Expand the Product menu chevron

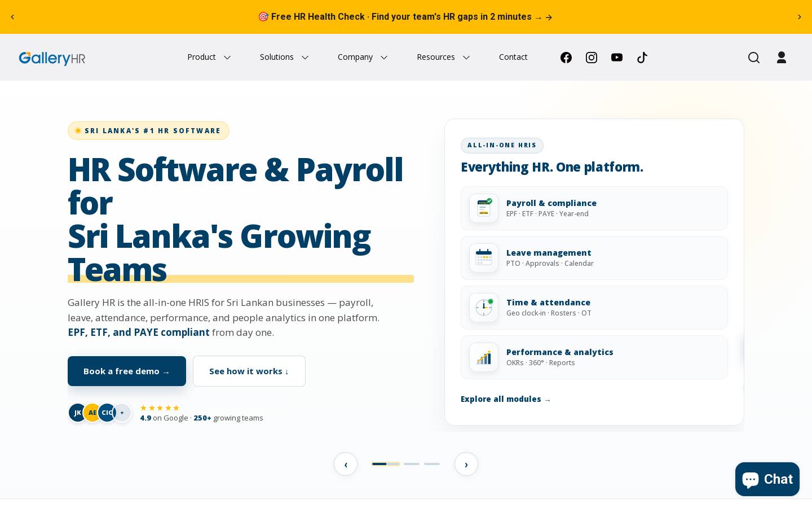pos(227,58)
